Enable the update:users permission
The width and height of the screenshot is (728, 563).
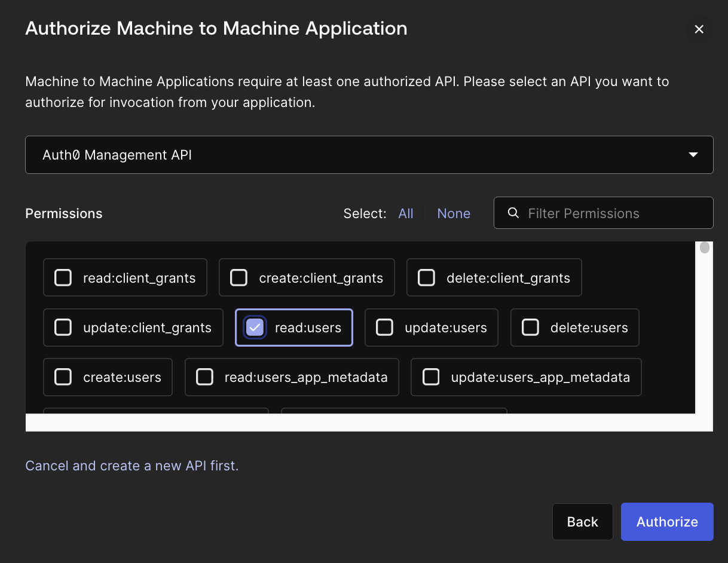tap(384, 328)
